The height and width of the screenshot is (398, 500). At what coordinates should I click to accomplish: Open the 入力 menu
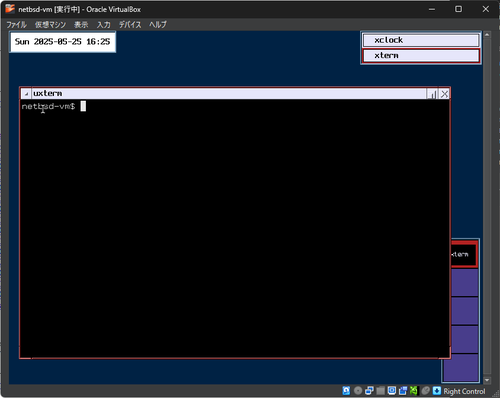coord(104,25)
